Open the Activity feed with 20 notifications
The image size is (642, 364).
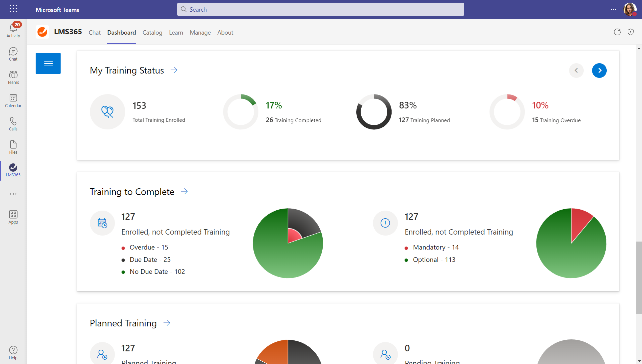(13, 30)
